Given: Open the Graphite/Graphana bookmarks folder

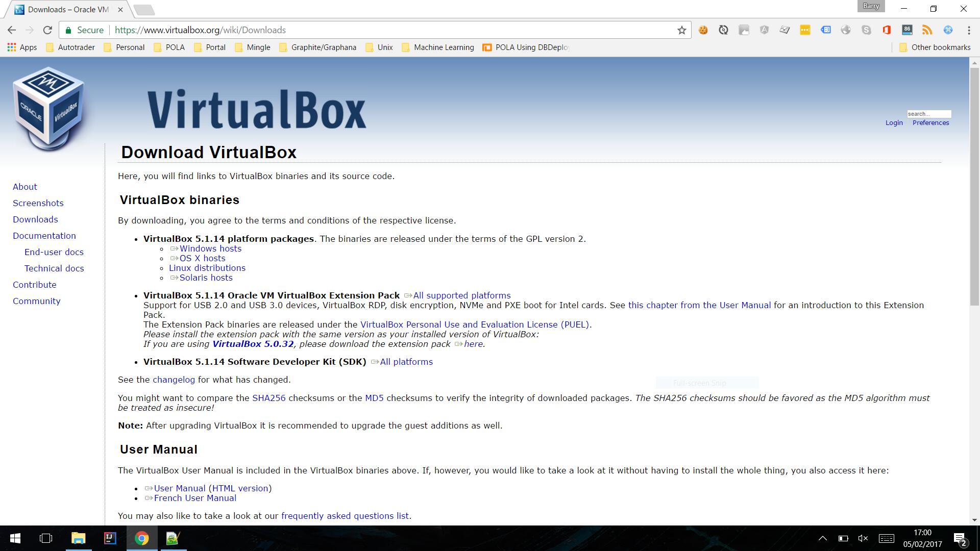Looking at the screenshot, I should [318, 47].
